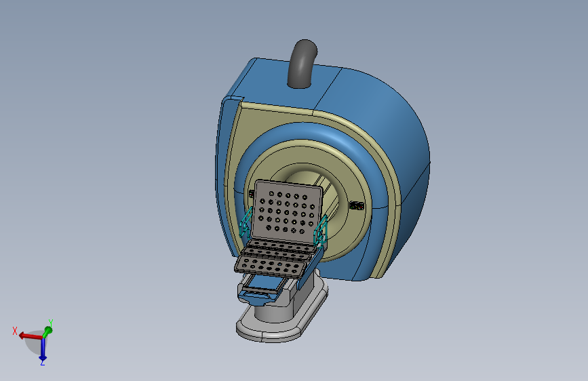Pick the small black label on the beige ring
The height and width of the screenshot is (381, 588).
(x=357, y=205)
